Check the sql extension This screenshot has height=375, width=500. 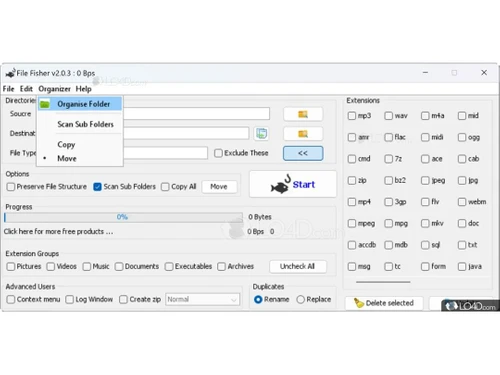pyautogui.click(x=425, y=245)
